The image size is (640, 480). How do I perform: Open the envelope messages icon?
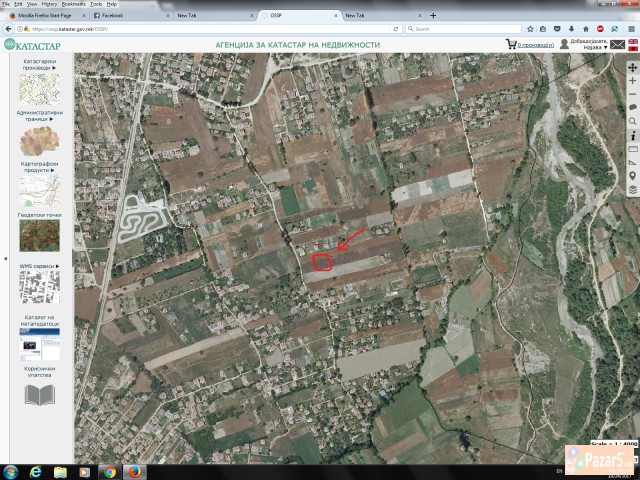pos(618,45)
